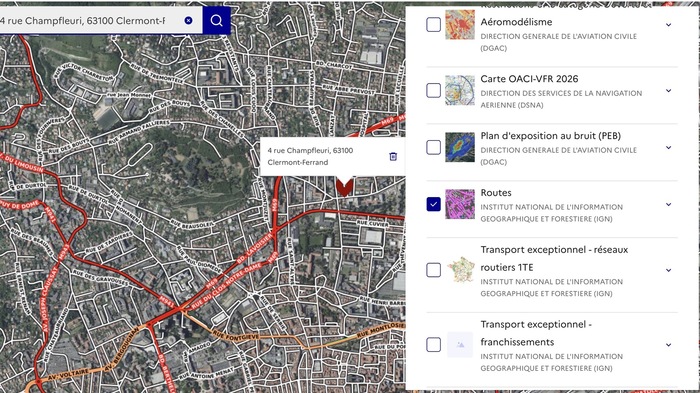Click the Plan d'exposition au bruit thumbnail
Image resolution: width=700 pixels, height=393 pixels.
pyautogui.click(x=460, y=147)
